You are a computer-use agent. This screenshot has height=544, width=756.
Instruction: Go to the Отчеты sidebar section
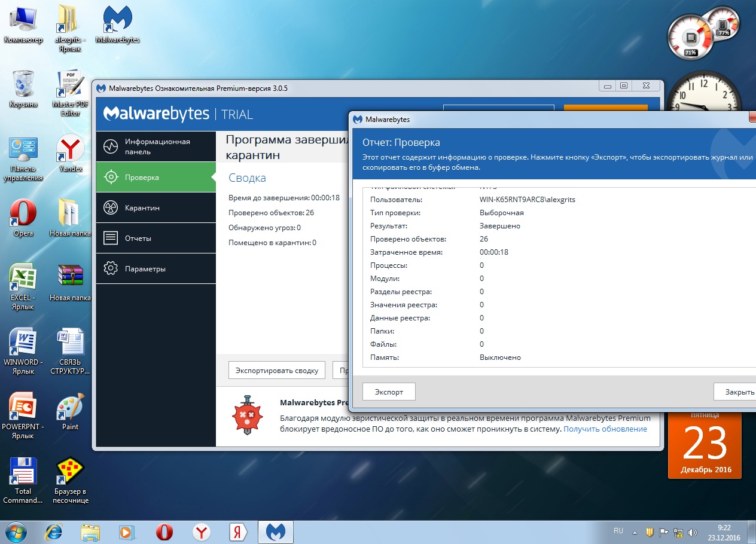(156, 238)
